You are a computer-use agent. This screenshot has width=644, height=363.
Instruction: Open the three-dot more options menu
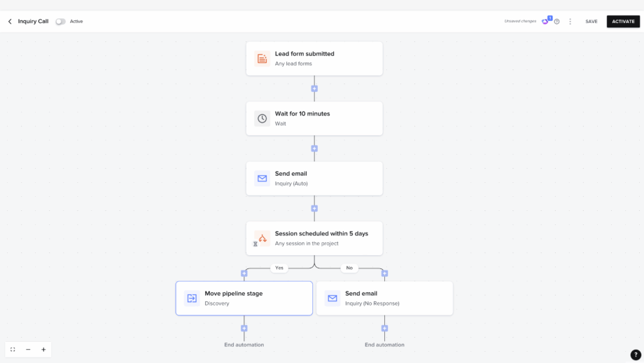[570, 22]
